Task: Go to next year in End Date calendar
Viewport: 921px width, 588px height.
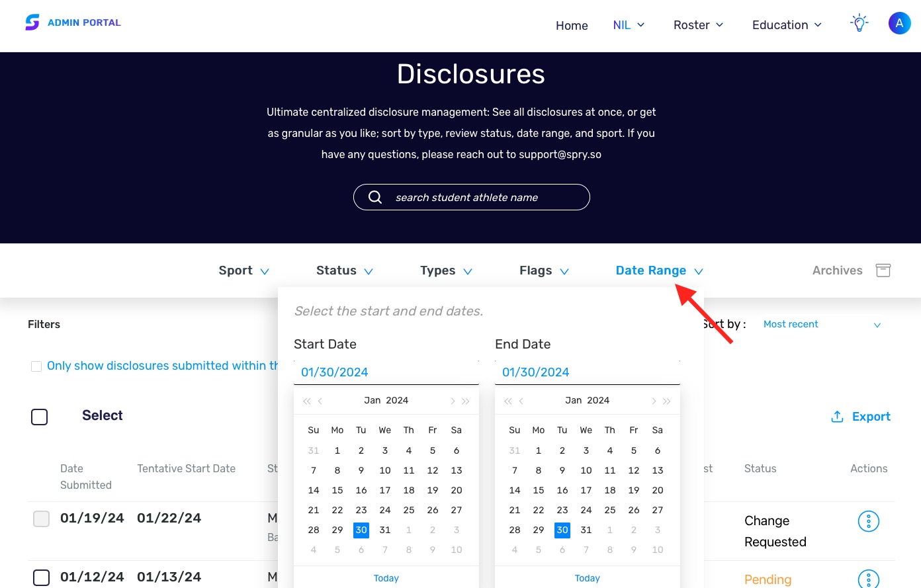Action: coord(667,401)
